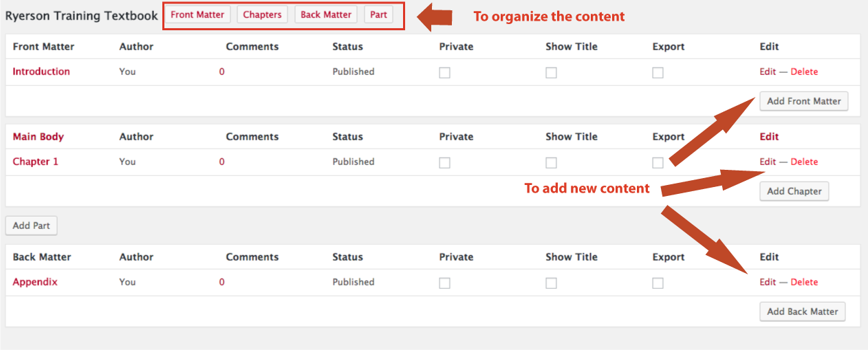This screenshot has width=868, height=350.
Task: Select the Back Matter top button
Action: click(x=326, y=15)
